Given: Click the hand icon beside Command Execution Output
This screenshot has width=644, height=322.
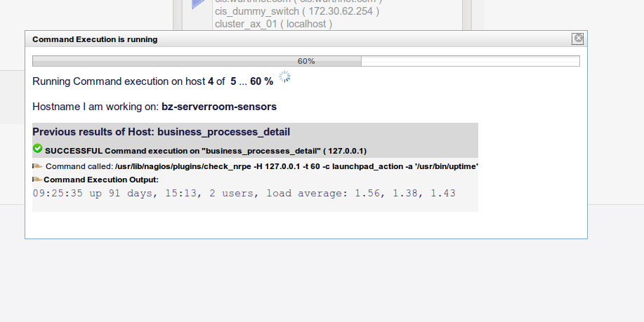Looking at the screenshot, I should pyautogui.click(x=37, y=180).
